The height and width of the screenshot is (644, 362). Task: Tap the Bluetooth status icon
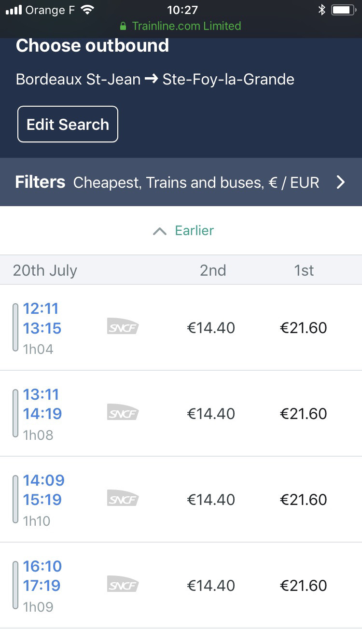[322, 10]
